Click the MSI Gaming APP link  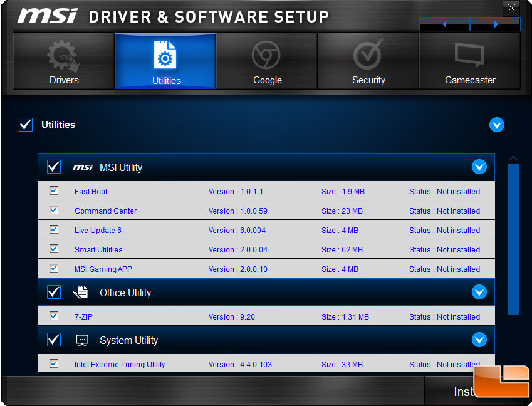point(103,269)
